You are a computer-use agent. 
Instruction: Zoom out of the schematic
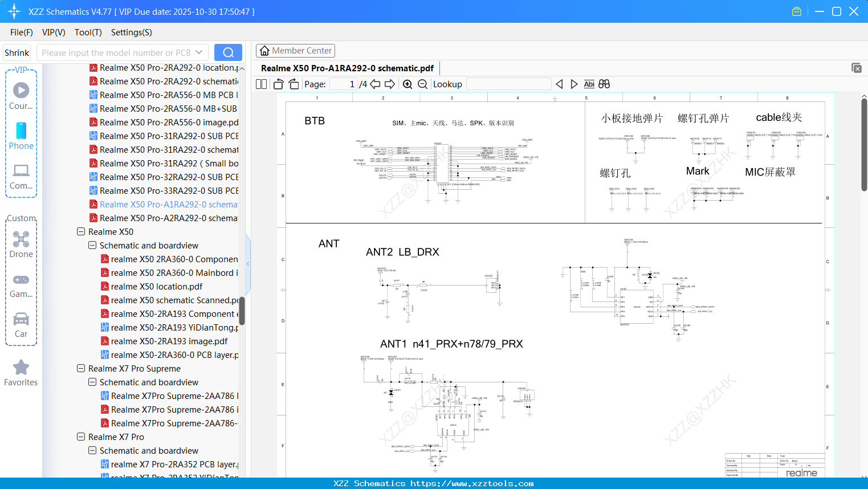click(x=423, y=84)
